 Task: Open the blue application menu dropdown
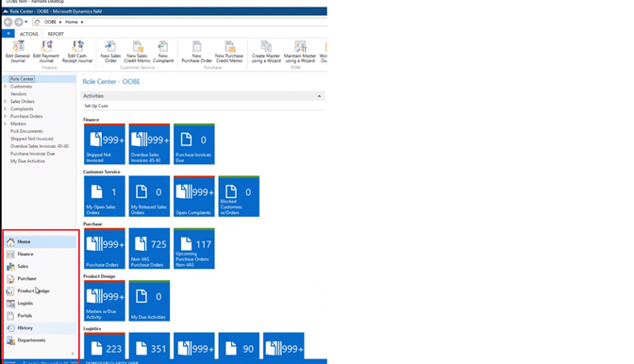click(x=8, y=34)
